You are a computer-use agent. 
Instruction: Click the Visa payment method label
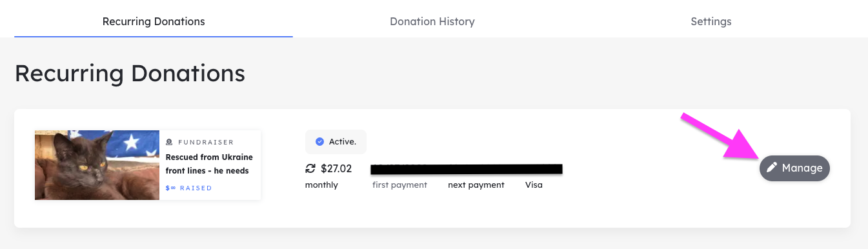[x=534, y=185]
